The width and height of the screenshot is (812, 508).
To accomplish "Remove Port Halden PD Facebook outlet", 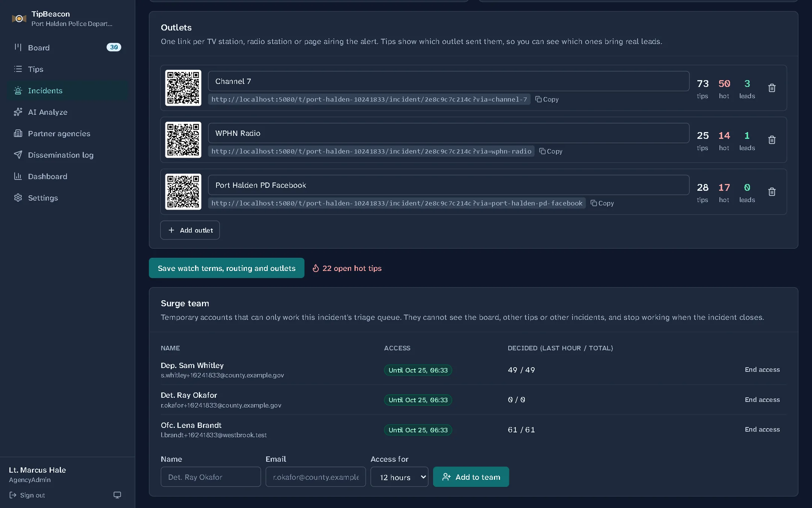I will coord(772,192).
